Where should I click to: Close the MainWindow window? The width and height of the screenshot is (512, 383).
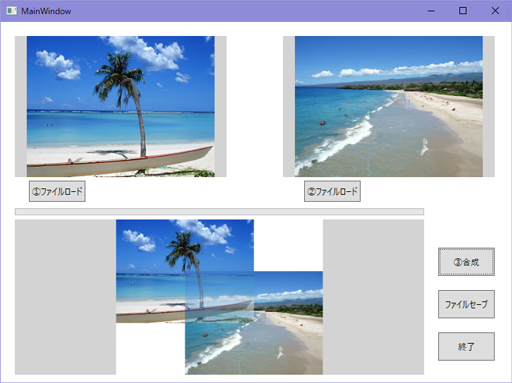tap(495, 11)
